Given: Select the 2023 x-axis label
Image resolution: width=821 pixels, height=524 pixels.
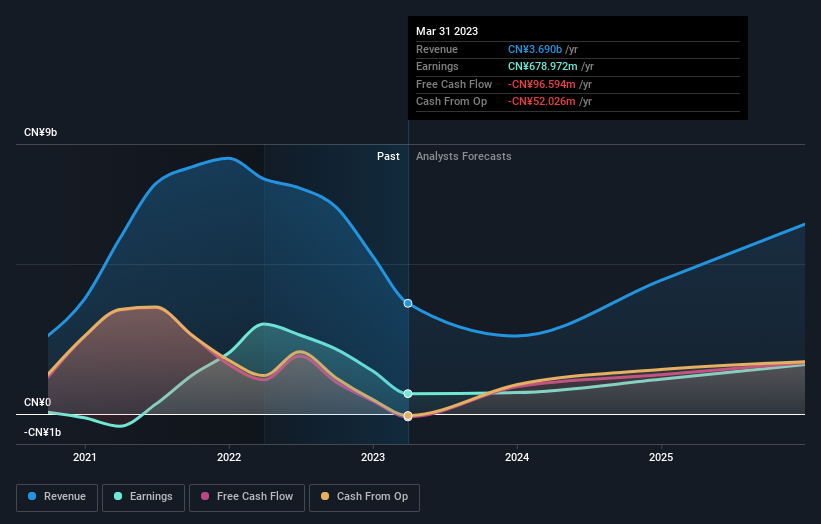Looking at the screenshot, I should point(373,458).
